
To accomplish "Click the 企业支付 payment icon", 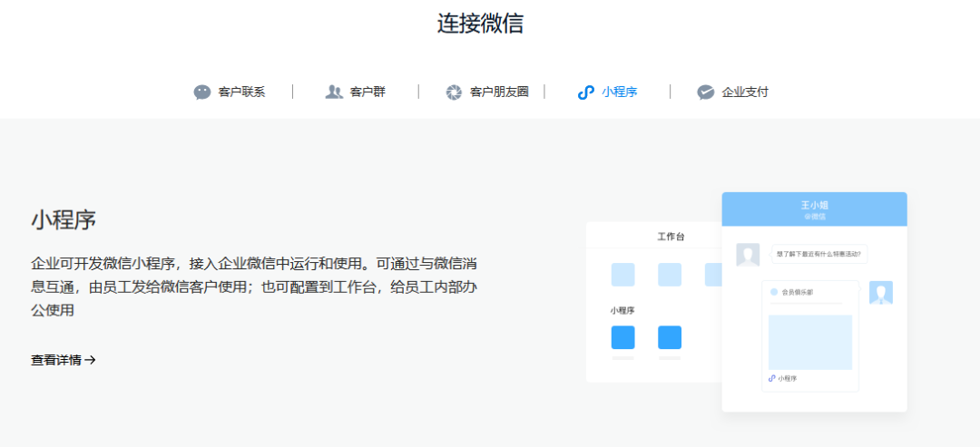I will [706, 92].
